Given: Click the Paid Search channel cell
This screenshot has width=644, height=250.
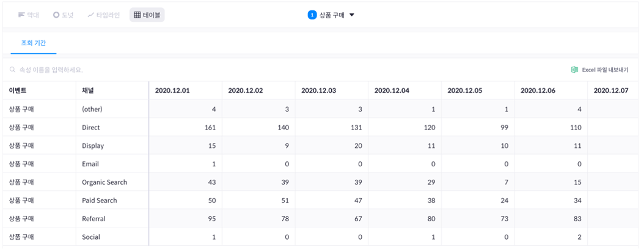Looking at the screenshot, I should [x=99, y=200].
